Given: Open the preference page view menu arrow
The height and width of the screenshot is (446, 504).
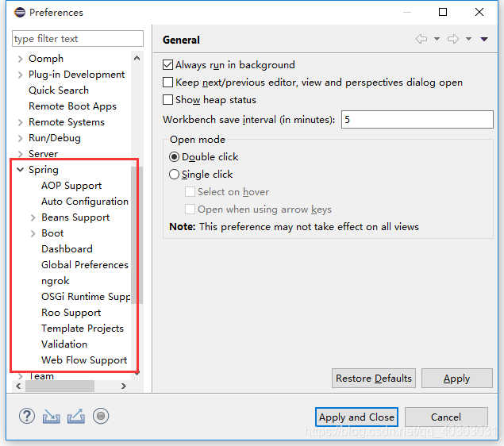Looking at the screenshot, I should tap(484, 39).
